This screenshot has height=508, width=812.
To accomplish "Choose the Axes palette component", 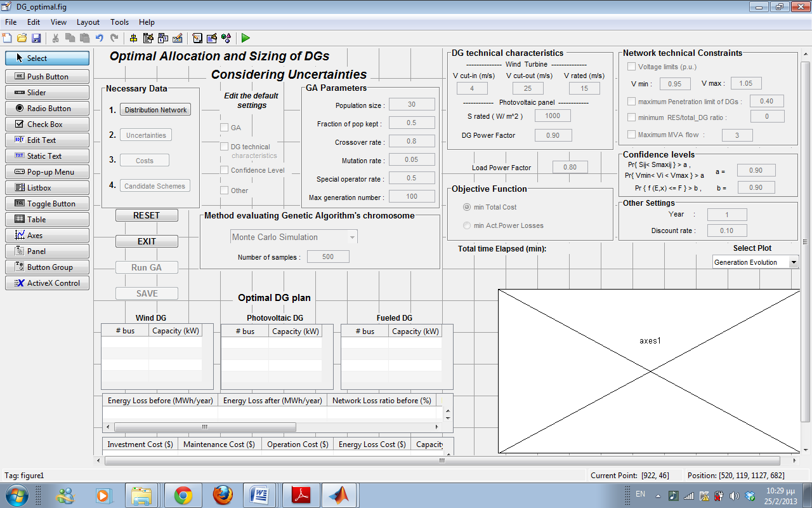I will [47, 235].
